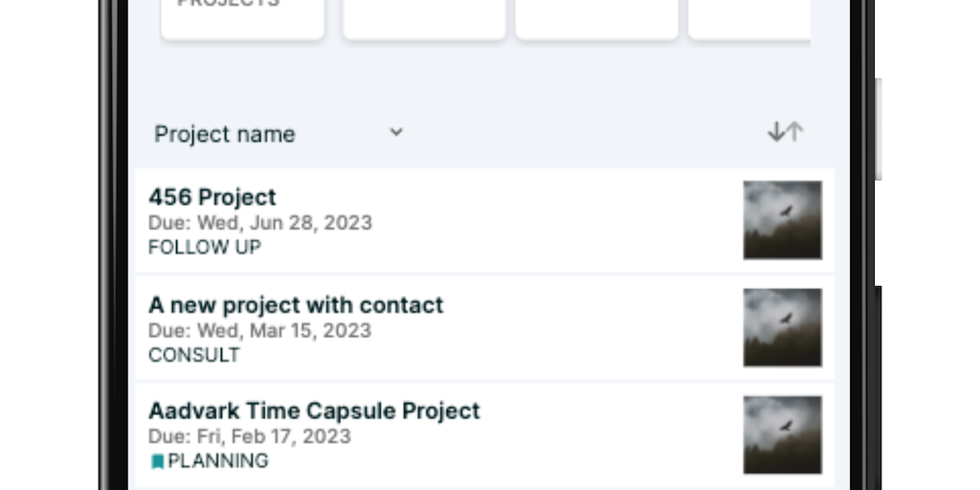Open the Project name sort field label

point(225,135)
